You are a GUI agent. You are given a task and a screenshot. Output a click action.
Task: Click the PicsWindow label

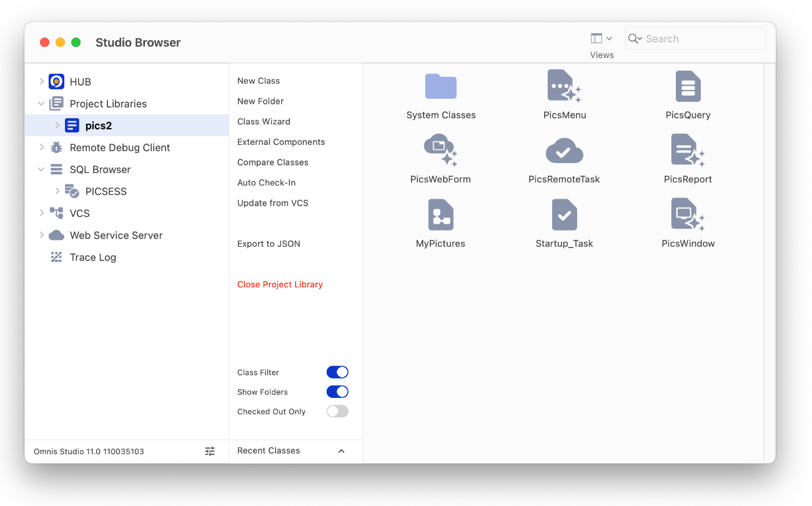coord(688,244)
